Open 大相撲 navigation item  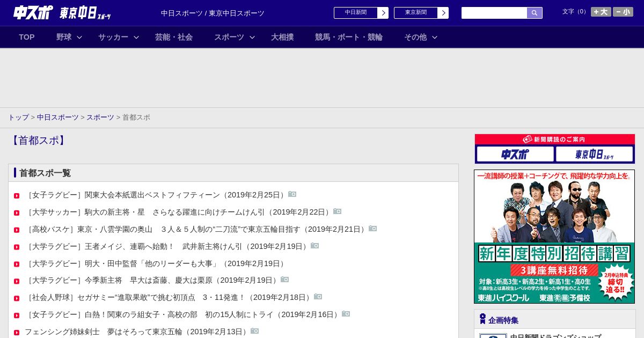coord(282,37)
